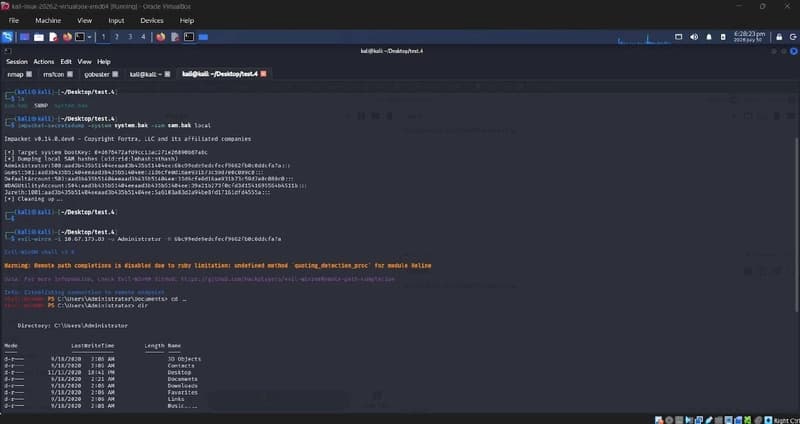Click the Right Ctrl host key indicator
Image resolution: width=800 pixels, height=424 pixels.
(x=786, y=420)
